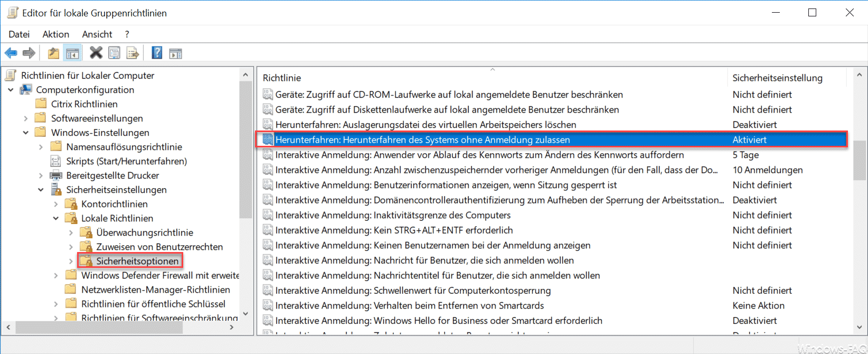
Task: Toggle the Show/Hide console tree icon
Action: tap(72, 53)
